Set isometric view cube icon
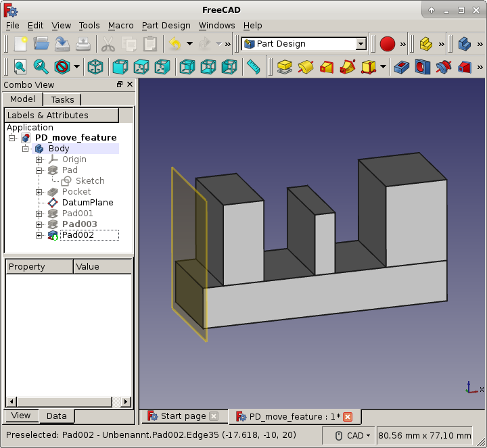The image size is (487, 448). point(95,67)
